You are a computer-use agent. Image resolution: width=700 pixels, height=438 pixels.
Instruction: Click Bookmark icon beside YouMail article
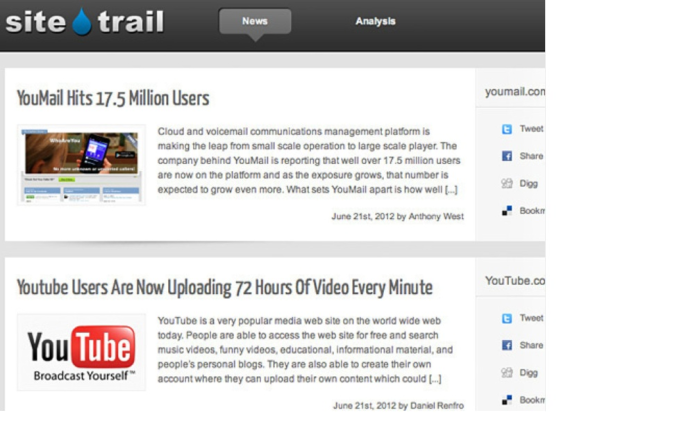[x=507, y=211]
